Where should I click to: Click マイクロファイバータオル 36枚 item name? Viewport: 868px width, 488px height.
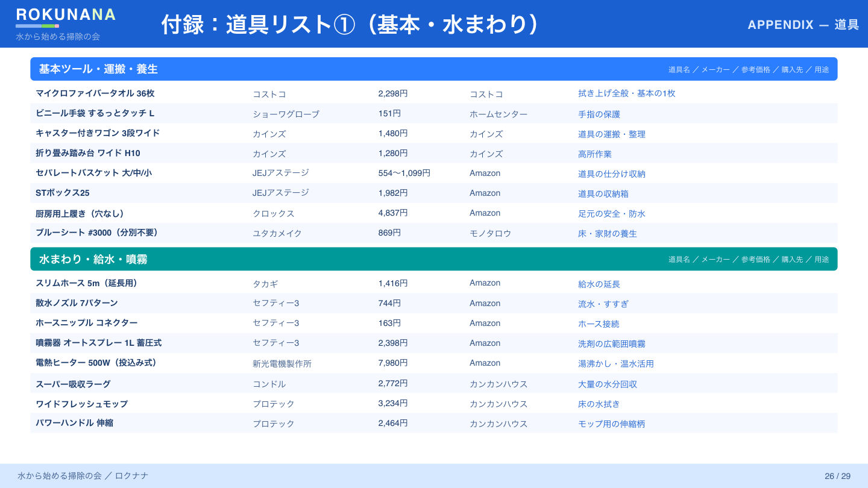[x=95, y=93]
